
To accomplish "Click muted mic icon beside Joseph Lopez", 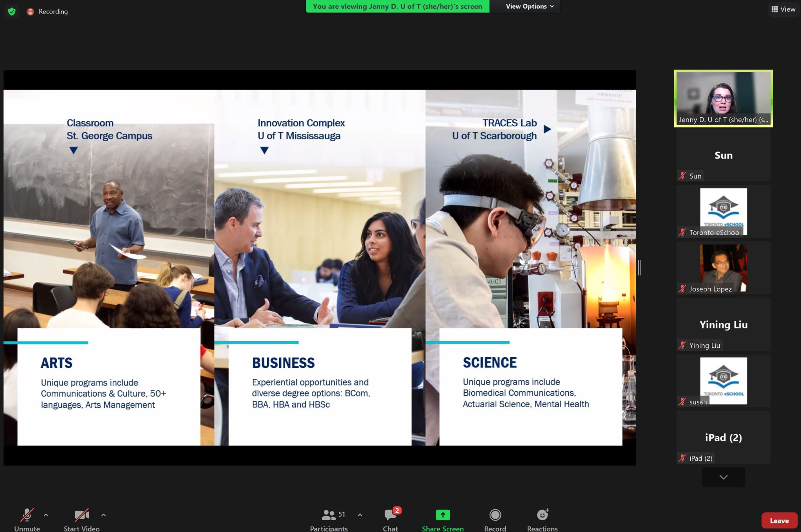I will pyautogui.click(x=682, y=289).
